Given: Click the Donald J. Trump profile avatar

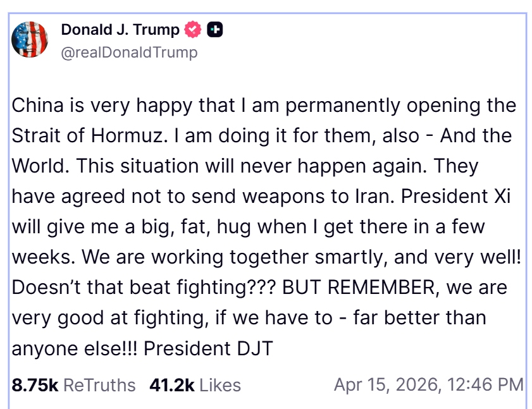Looking at the screenshot, I should coord(30,39).
